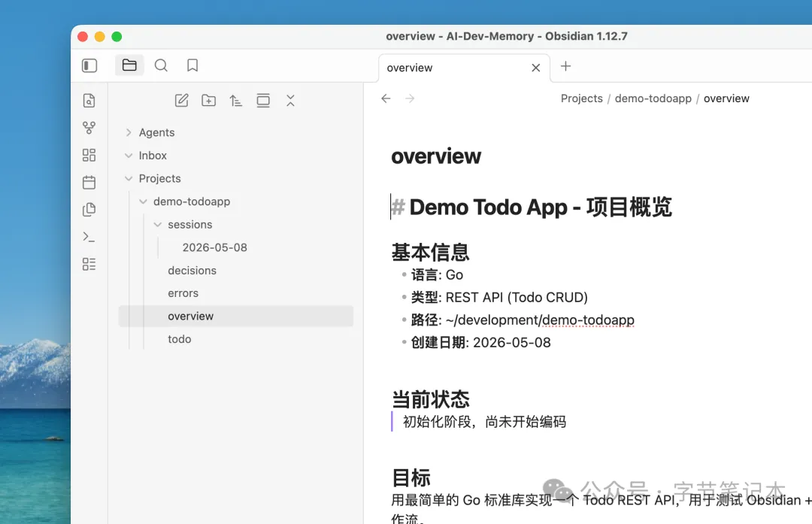Open the search magnifier icon
This screenshot has height=524, width=812.
pyautogui.click(x=161, y=65)
